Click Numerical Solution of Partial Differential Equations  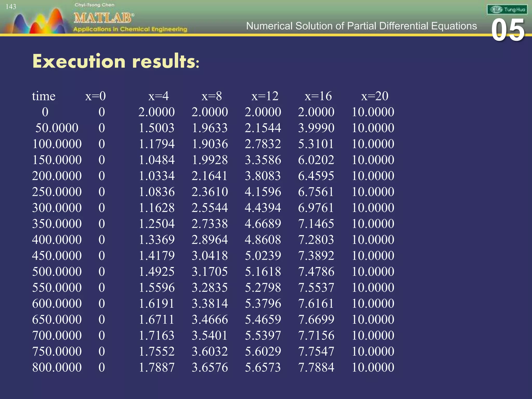(361, 26)
